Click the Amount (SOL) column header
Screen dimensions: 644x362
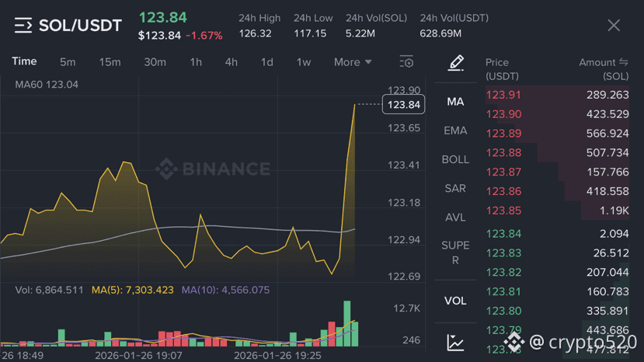coord(604,69)
